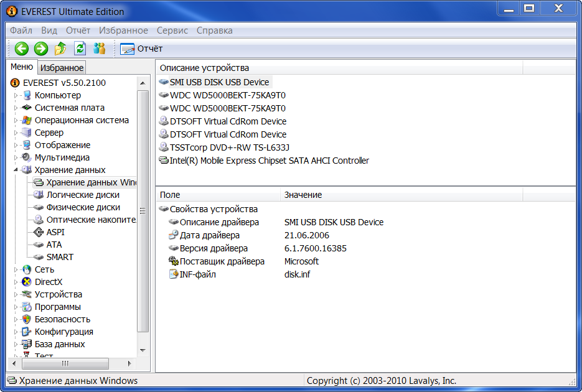Select SMI USB DISK USB Device in device list
582x392 pixels.
pos(219,82)
